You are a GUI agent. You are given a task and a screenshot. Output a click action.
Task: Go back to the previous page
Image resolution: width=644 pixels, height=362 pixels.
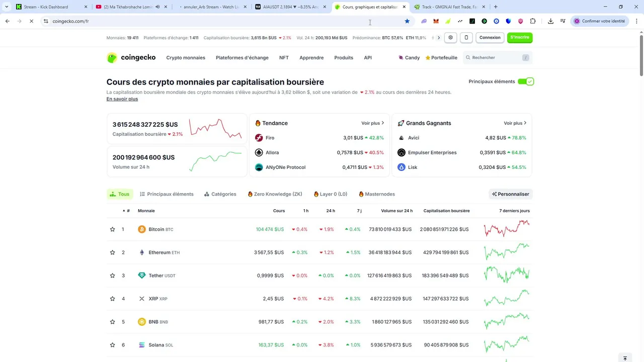tap(8, 21)
